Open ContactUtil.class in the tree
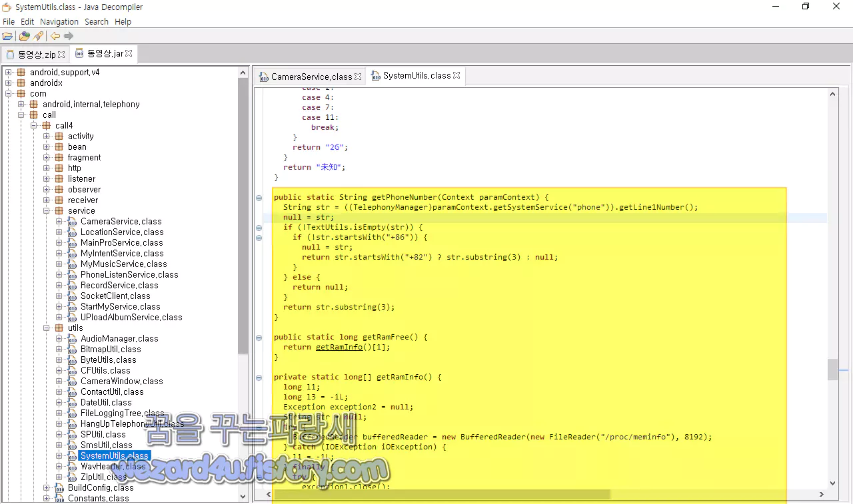Screen dimensions: 853x504 pyautogui.click(x=112, y=391)
